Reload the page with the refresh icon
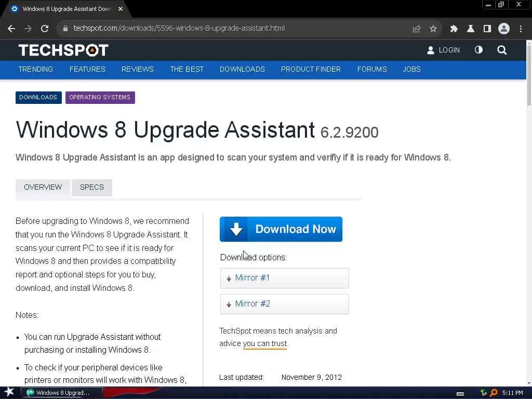532x399 pixels. [x=45, y=29]
